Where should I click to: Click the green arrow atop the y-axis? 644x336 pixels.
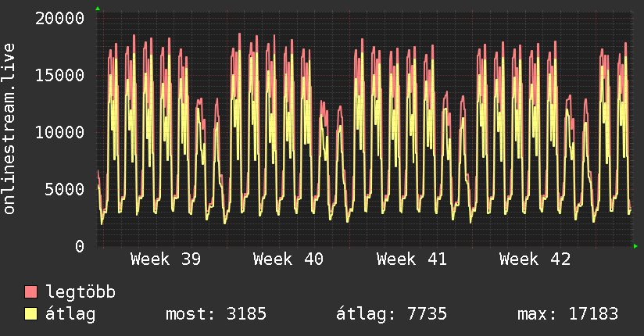point(98,9)
